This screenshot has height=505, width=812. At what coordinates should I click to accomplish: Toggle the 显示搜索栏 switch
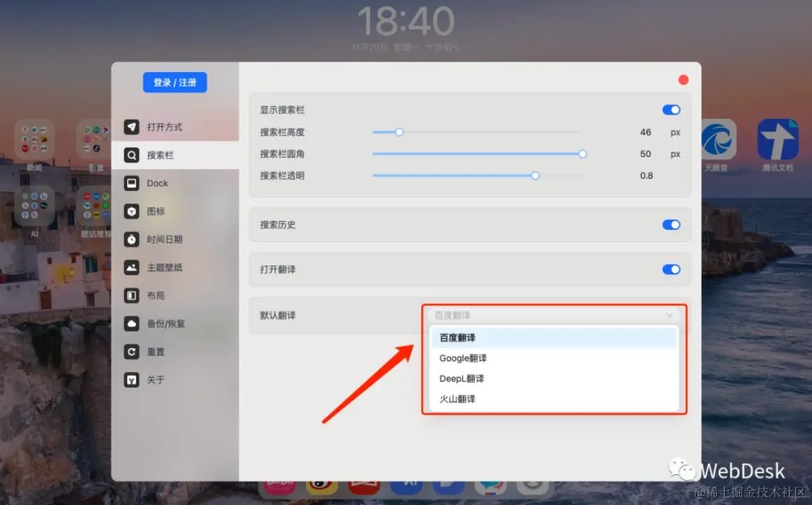671,109
